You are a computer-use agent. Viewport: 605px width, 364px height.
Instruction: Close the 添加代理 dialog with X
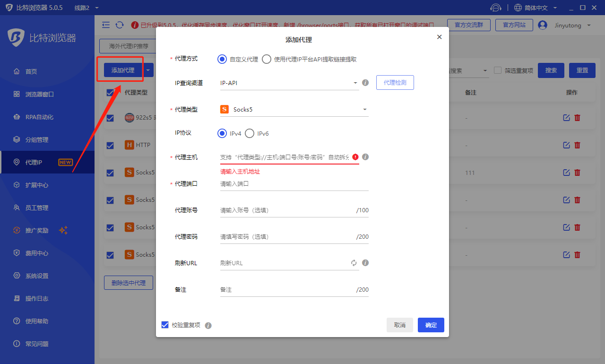[x=439, y=37]
